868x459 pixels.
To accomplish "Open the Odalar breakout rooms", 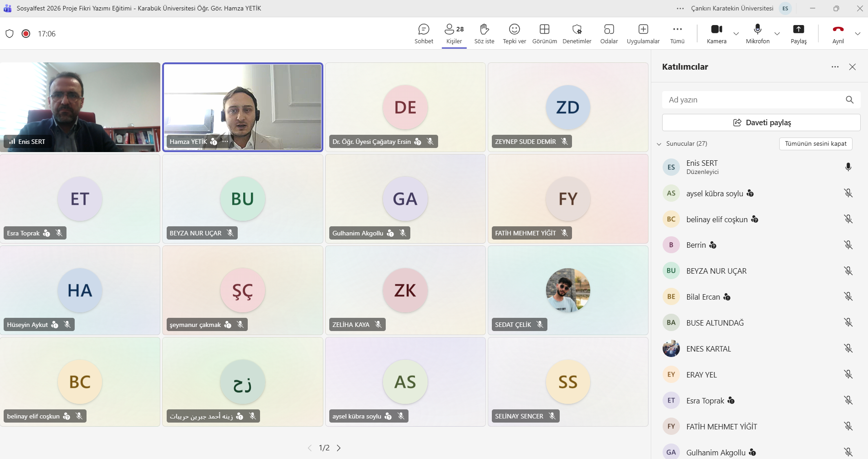I will click(x=609, y=34).
